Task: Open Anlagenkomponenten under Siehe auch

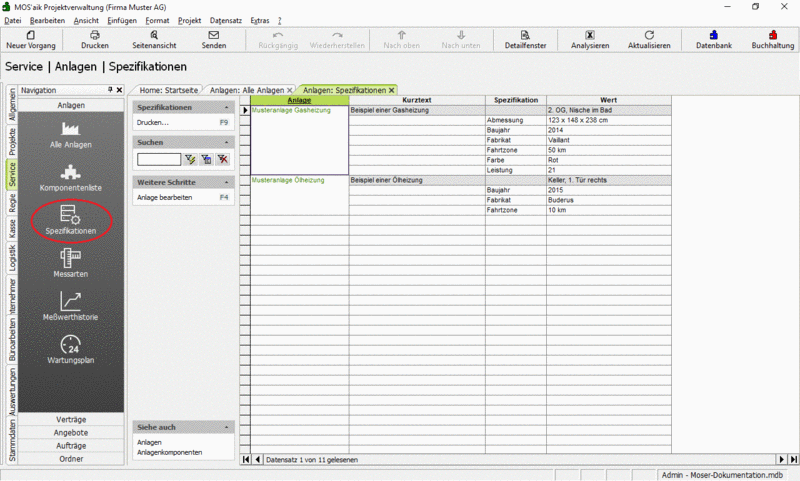Action: coord(169,452)
